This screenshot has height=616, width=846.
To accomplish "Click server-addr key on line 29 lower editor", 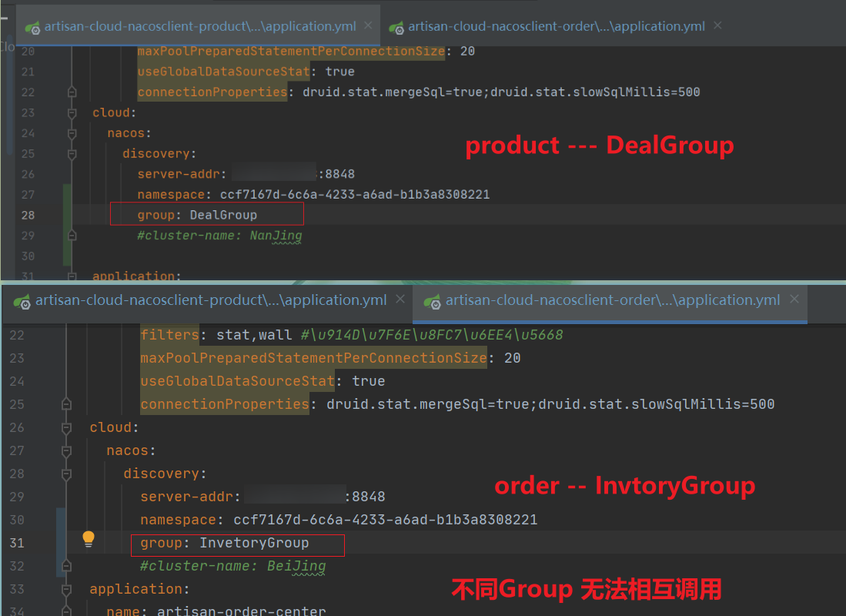I will coord(187,497).
